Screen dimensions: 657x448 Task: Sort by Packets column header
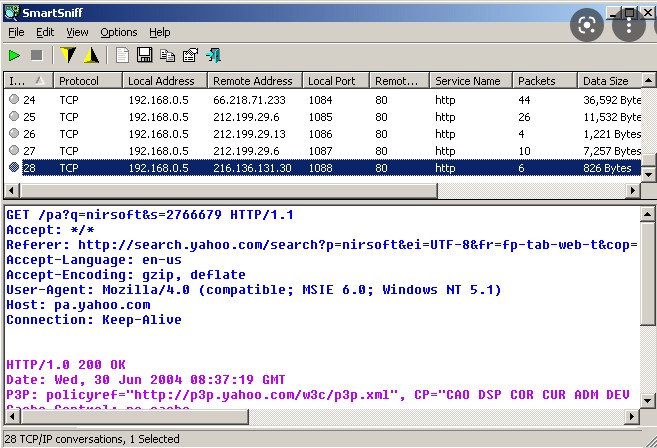click(x=545, y=80)
